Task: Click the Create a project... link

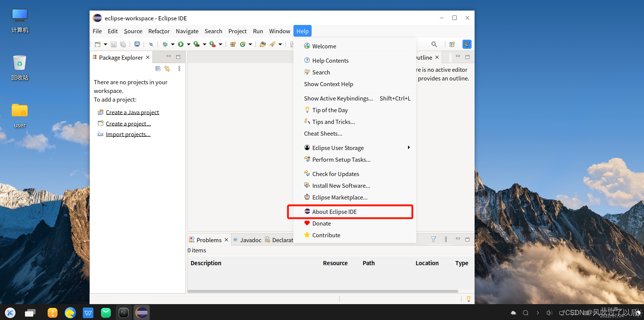Action: tap(128, 124)
